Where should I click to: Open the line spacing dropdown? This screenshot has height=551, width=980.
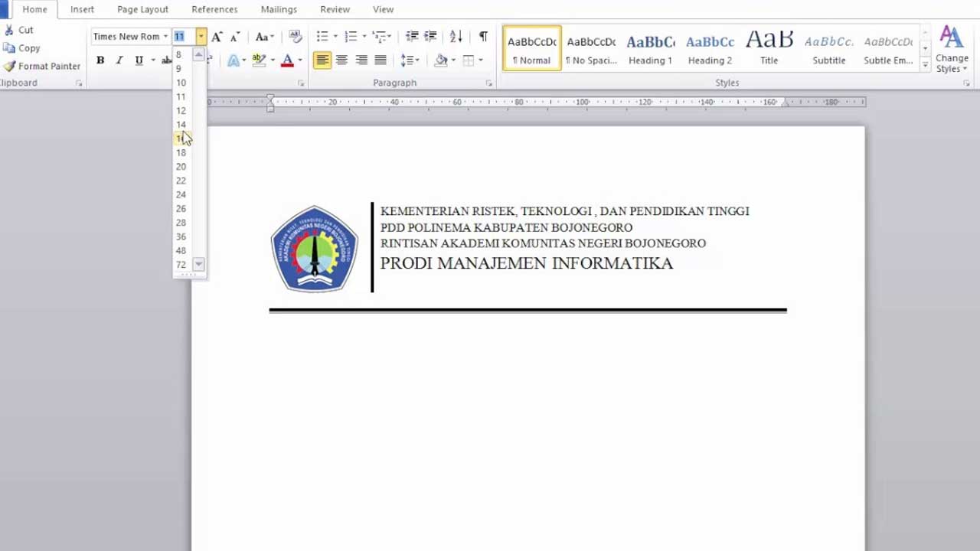click(410, 60)
